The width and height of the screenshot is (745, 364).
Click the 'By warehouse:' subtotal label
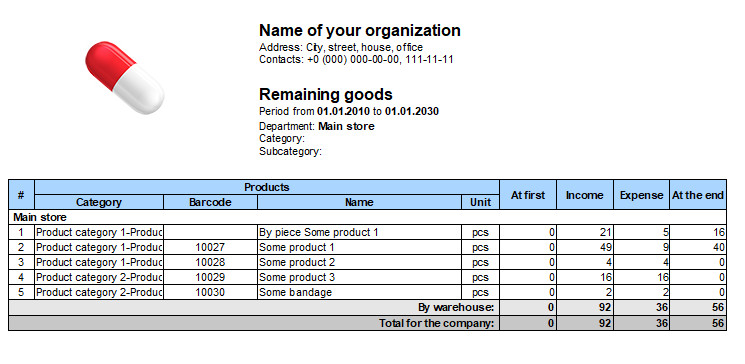456,307
